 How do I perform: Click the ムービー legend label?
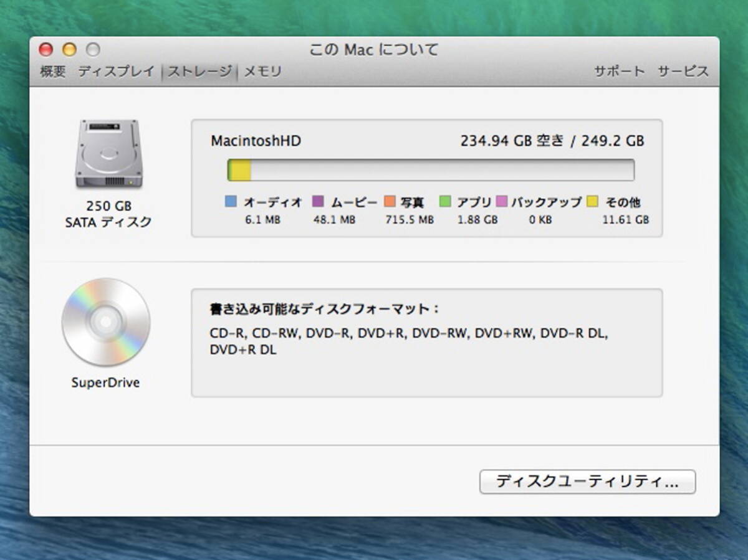click(354, 202)
